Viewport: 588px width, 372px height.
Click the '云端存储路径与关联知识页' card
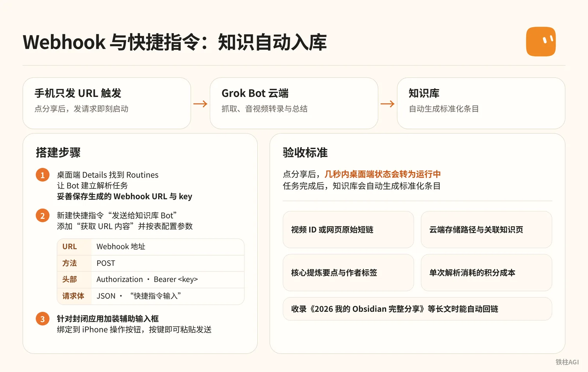tap(487, 230)
